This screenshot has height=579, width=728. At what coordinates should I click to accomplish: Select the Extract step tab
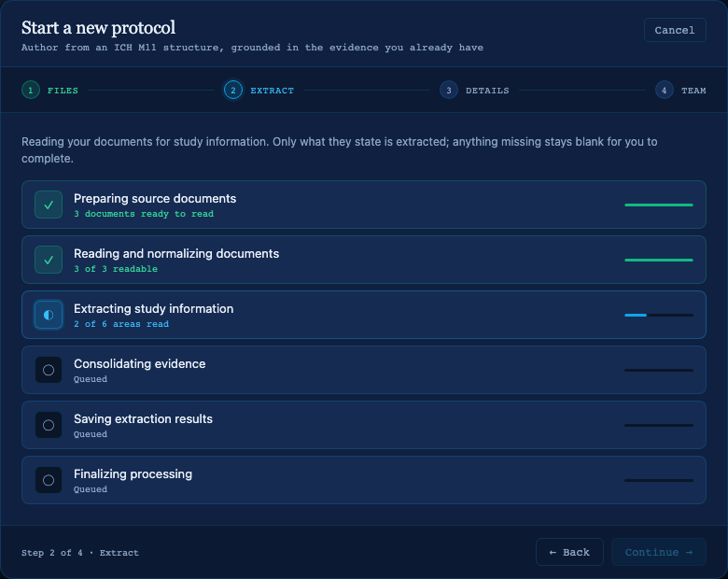pyautogui.click(x=259, y=91)
